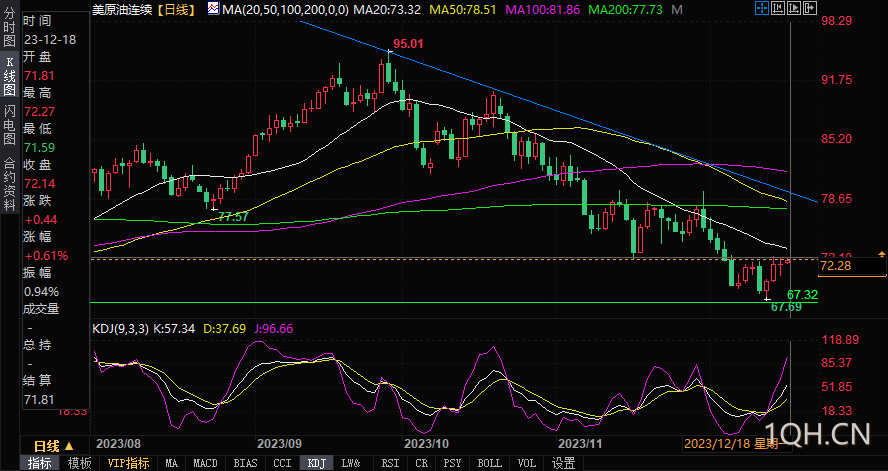Click the play-forward chart axis icon
Viewport: 888px width, 471px height.
pyautogui.click(x=794, y=8)
